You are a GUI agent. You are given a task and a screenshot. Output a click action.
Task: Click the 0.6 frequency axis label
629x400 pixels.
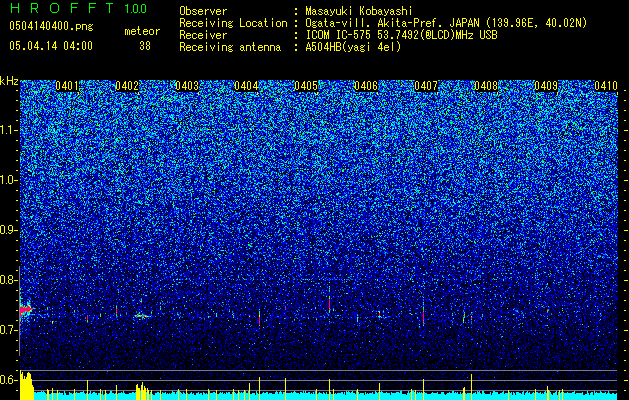(8, 380)
